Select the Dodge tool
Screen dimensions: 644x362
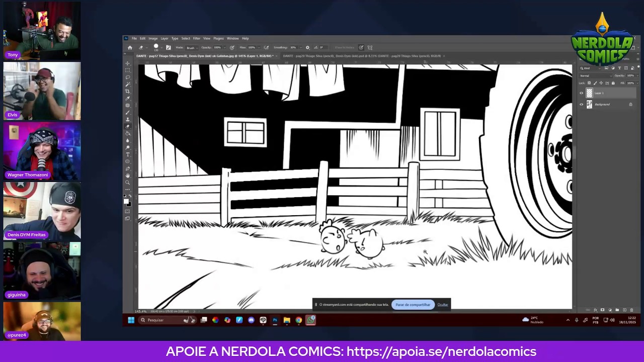tap(127, 147)
